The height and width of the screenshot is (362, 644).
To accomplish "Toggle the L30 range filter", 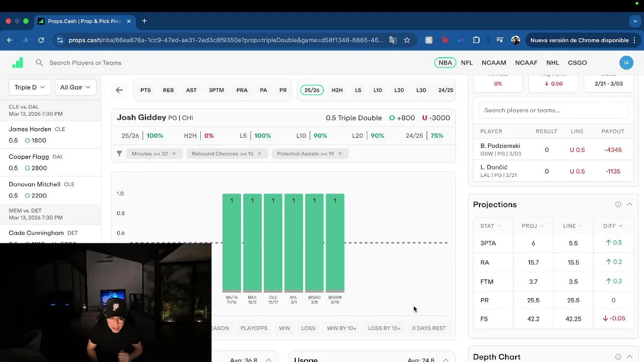I will [x=421, y=90].
